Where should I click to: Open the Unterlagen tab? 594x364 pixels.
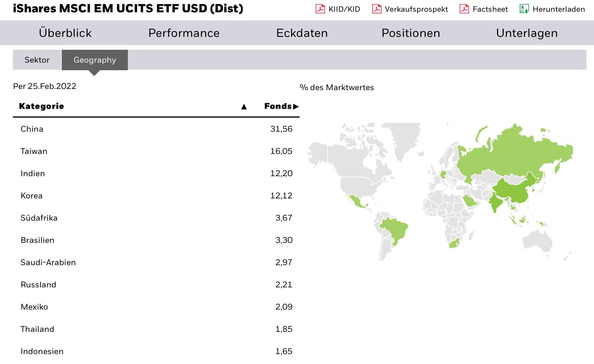527,33
